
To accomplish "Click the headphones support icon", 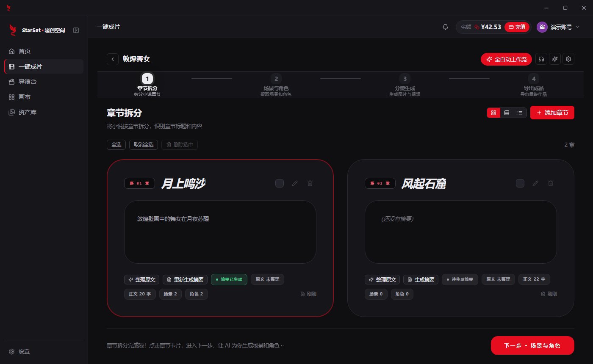I will coord(541,59).
